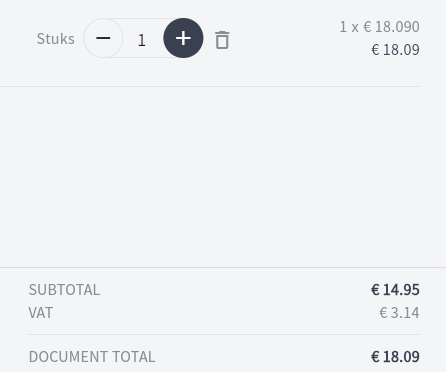Click the VAT amount € 3.14
This screenshot has width=446, height=372.
tap(399, 313)
